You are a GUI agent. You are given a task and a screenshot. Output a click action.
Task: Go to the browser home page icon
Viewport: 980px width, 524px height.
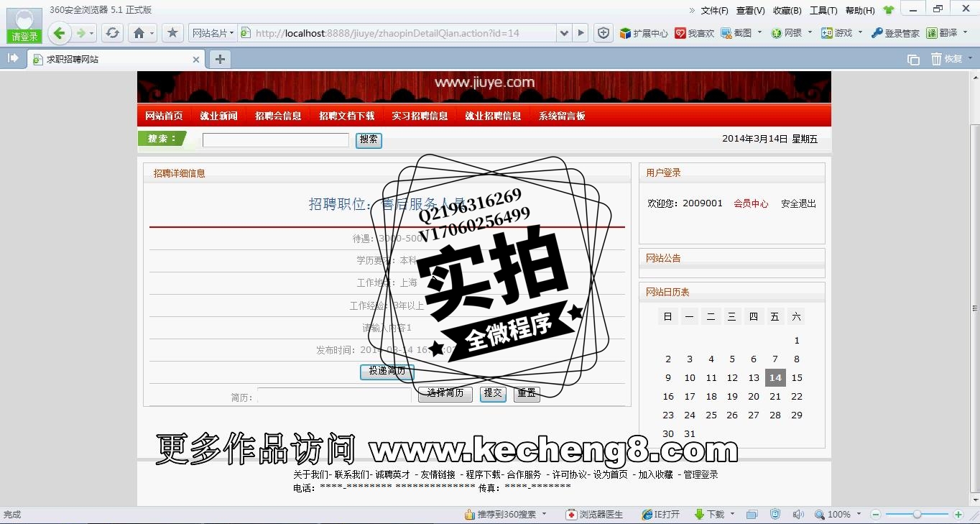click(x=139, y=33)
